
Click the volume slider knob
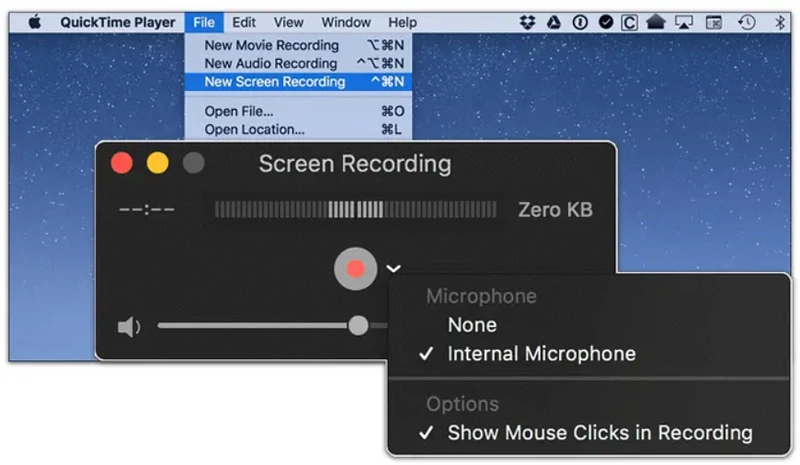pyautogui.click(x=358, y=326)
